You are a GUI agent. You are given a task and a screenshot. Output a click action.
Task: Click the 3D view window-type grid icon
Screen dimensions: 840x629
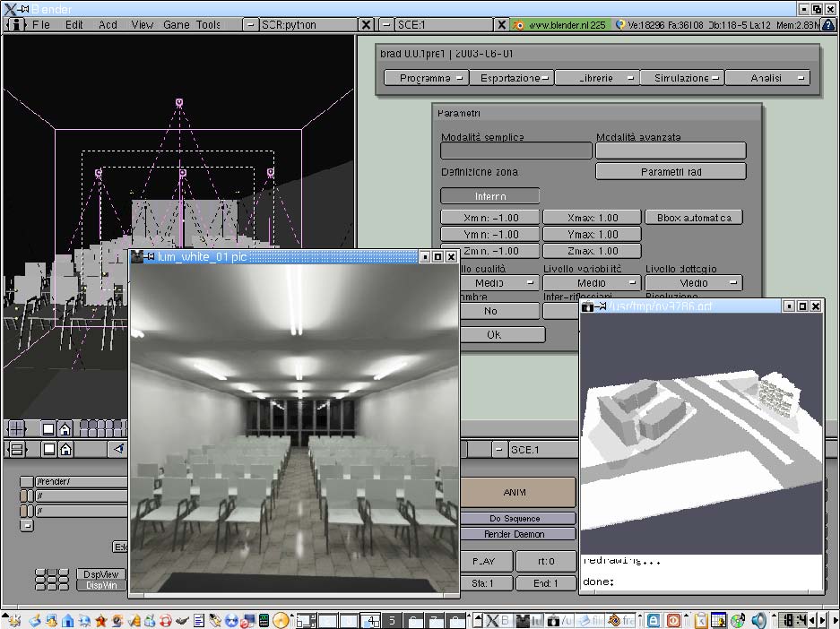tap(16, 428)
